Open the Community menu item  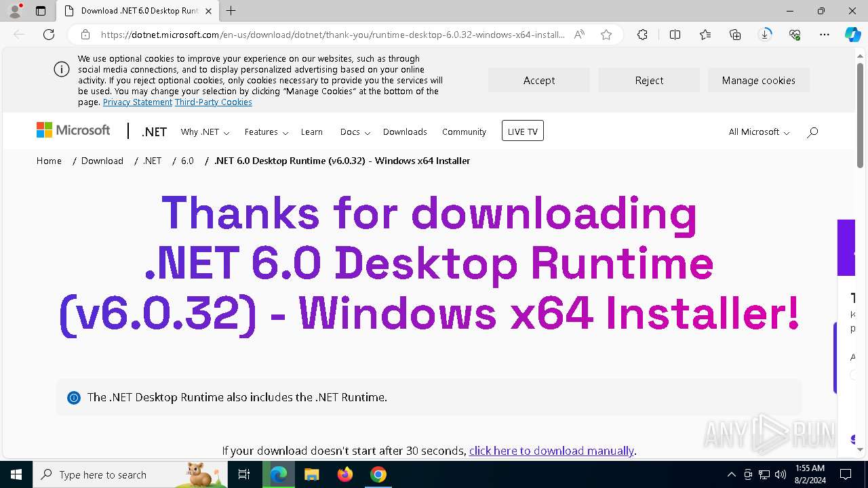(x=464, y=132)
